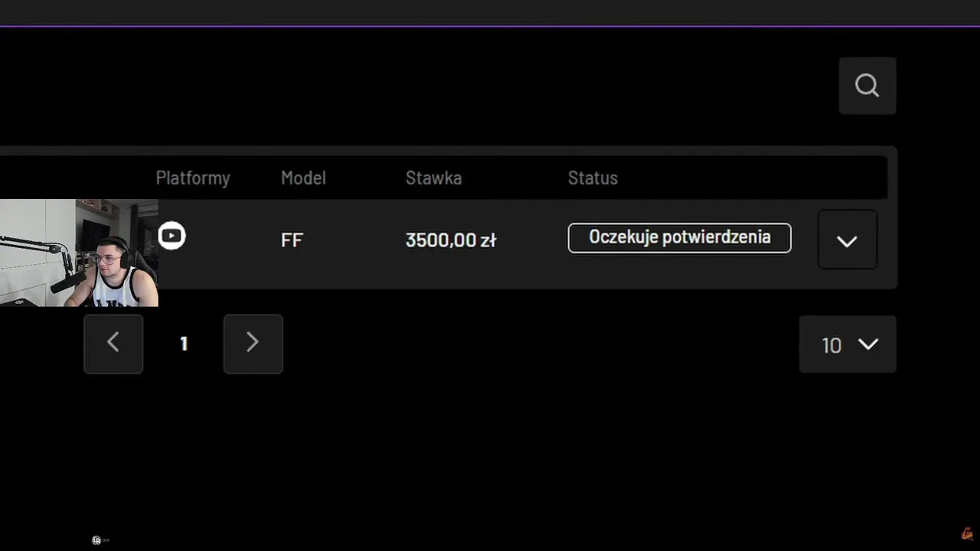980x551 pixels.
Task: Sort by the Platformy column header
Action: pos(193,178)
